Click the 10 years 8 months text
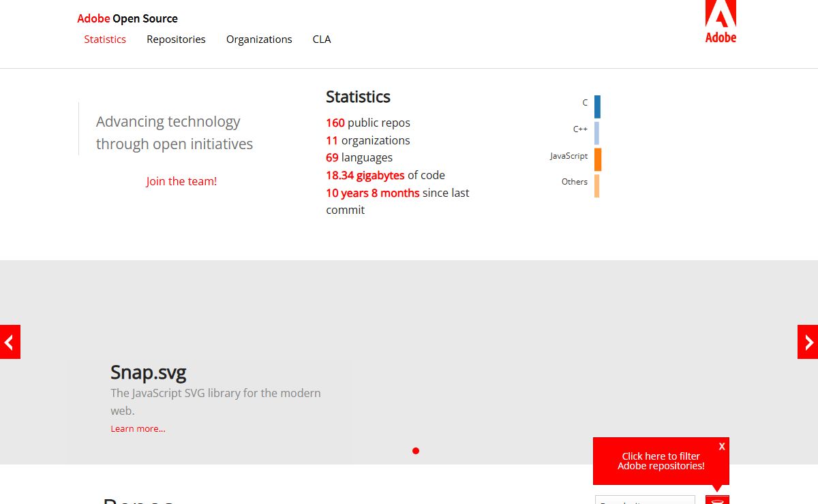Screen dimensions: 818x504 click(373, 193)
